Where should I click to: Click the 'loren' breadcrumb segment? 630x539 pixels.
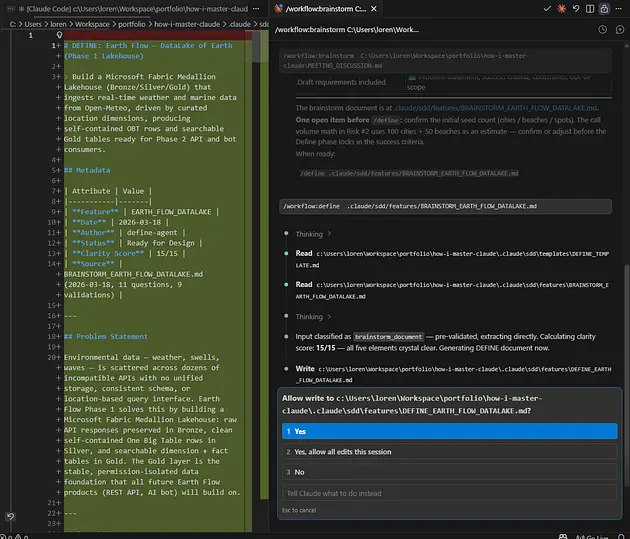58,24
